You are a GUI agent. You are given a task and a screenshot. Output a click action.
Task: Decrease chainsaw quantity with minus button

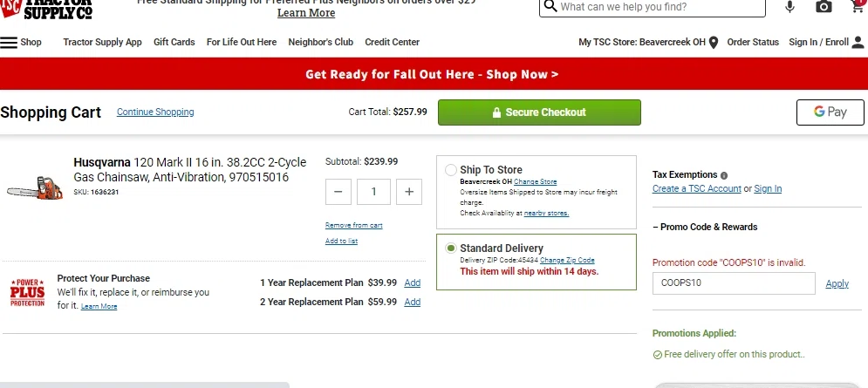pos(338,192)
